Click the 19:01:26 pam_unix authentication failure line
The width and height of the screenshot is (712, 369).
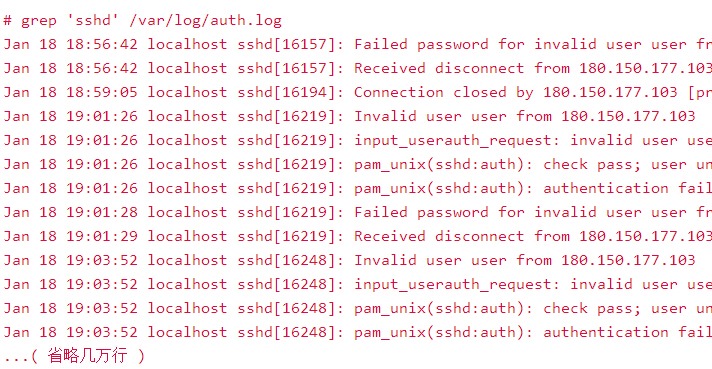coord(358,189)
